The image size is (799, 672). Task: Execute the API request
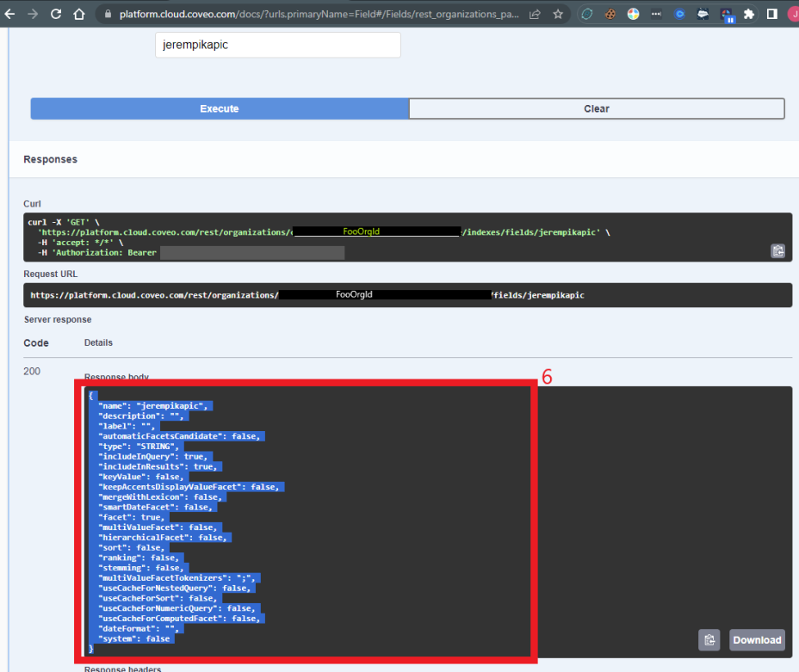pyautogui.click(x=220, y=108)
